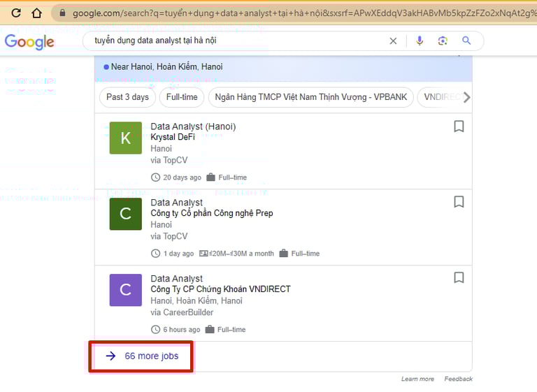Open search by image with the lens icon

(443, 41)
